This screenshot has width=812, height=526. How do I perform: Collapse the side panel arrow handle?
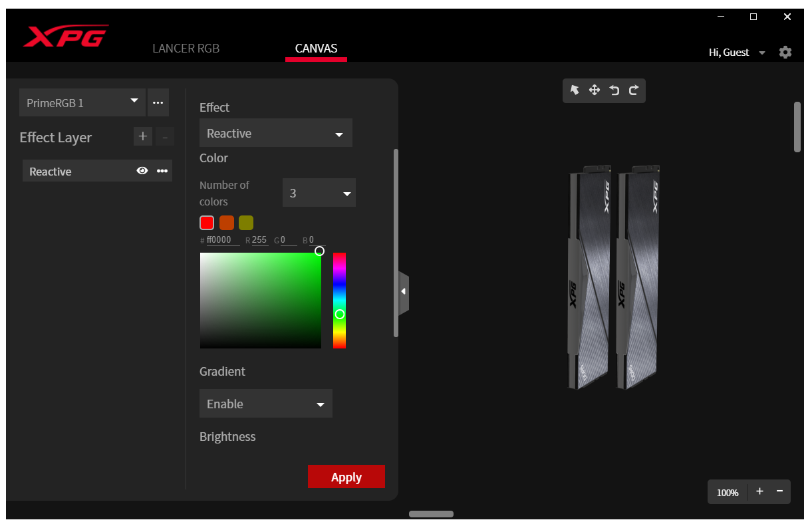(x=403, y=292)
